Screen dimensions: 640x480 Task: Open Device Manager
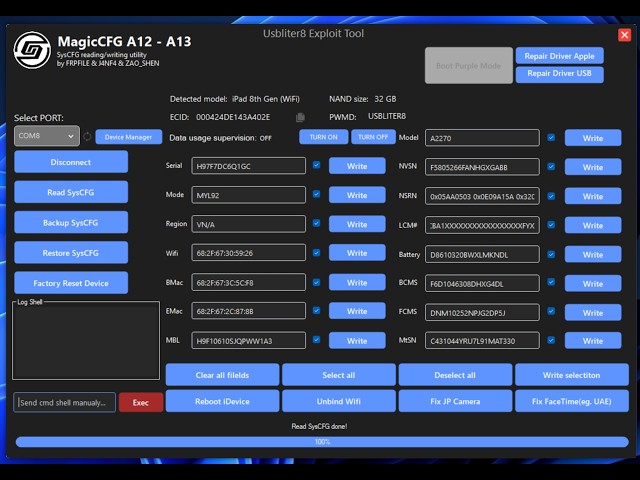click(129, 137)
